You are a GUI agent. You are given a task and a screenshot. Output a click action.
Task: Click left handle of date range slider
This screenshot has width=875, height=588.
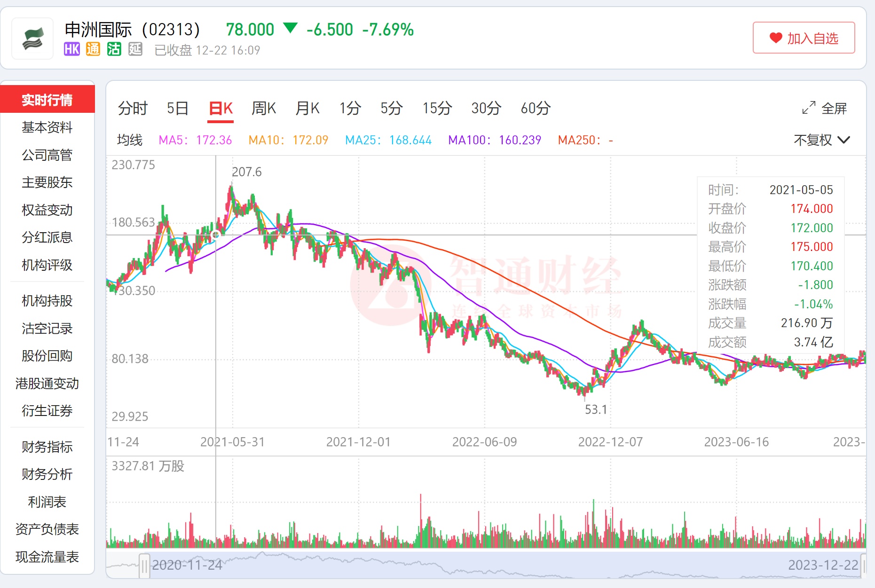coord(144,565)
